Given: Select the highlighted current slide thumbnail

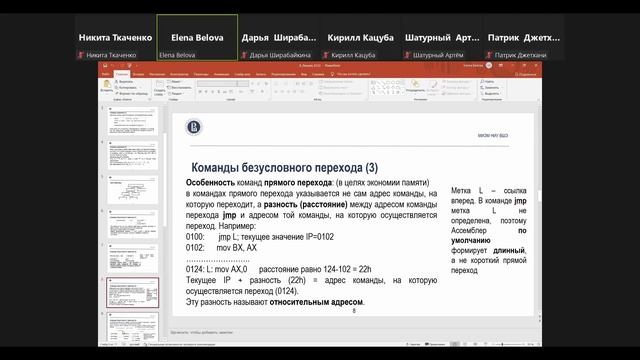Looking at the screenshot, I should pyautogui.click(x=133, y=293).
